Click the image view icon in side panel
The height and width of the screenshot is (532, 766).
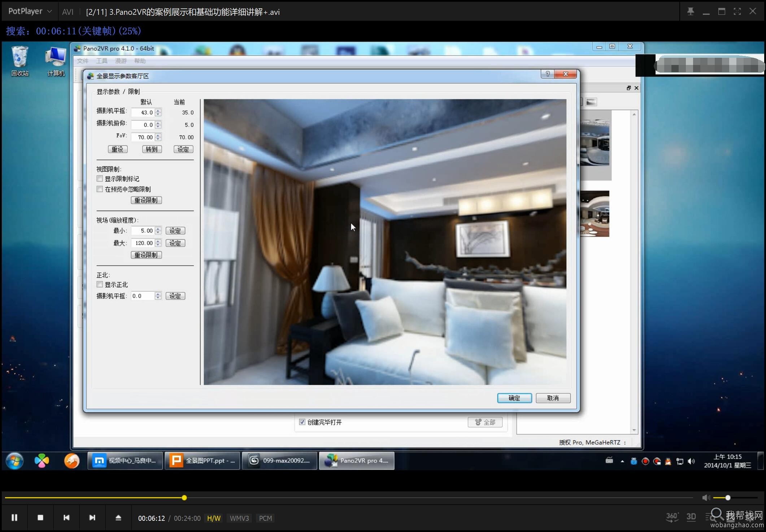pyautogui.click(x=591, y=102)
